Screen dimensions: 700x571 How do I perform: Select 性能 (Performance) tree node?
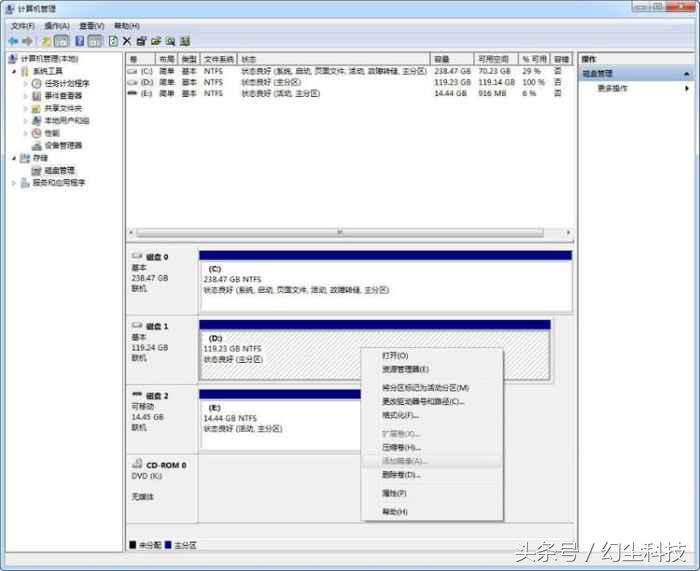click(x=51, y=133)
